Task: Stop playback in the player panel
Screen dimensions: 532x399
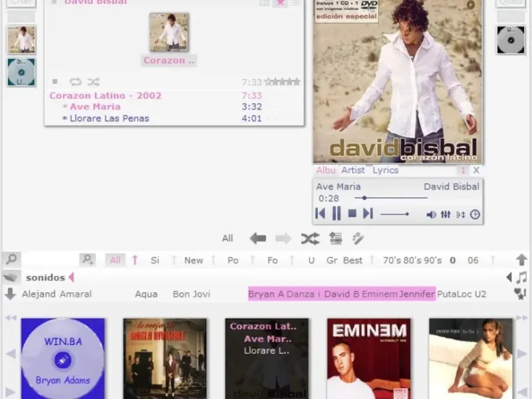Action: tap(352, 213)
